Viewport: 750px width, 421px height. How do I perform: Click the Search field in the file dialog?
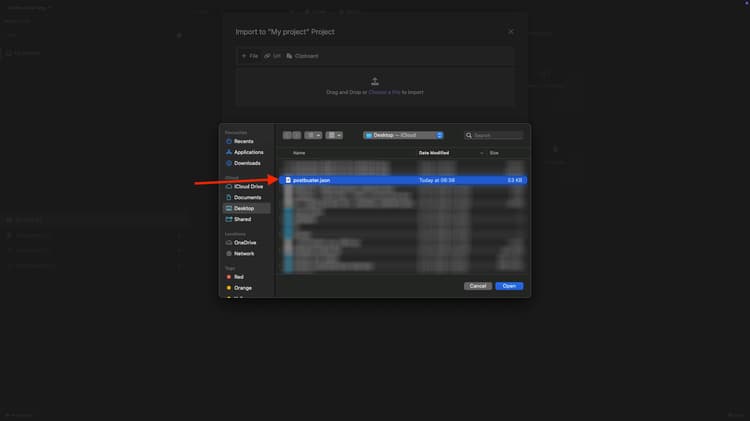(494, 135)
